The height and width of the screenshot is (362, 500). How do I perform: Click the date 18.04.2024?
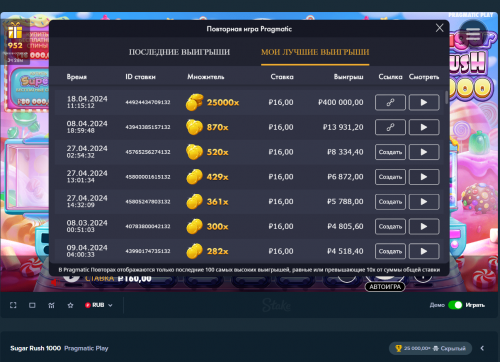click(x=87, y=99)
